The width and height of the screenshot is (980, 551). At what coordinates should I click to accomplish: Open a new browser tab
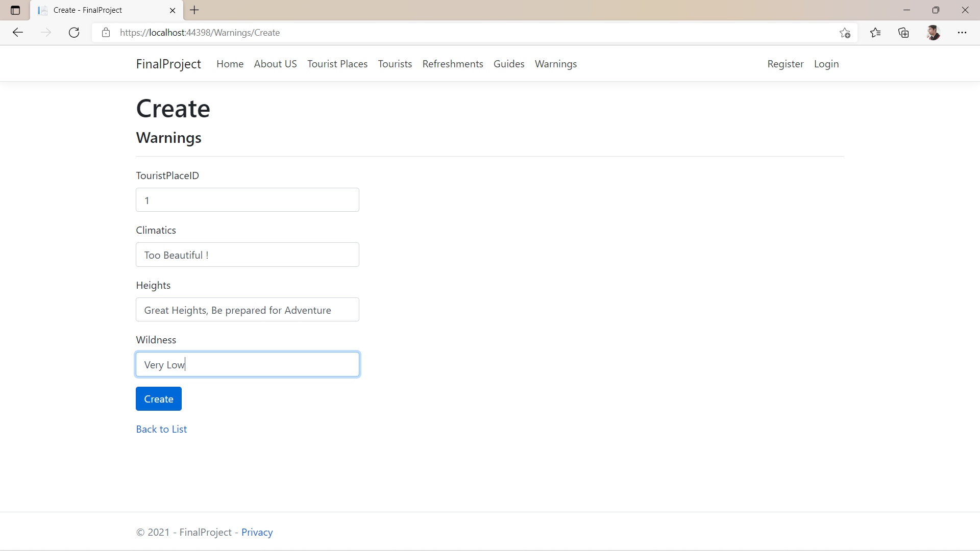[194, 10]
